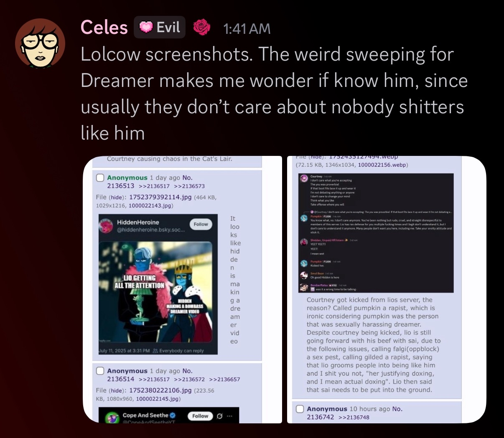Follow HiddenHeroine on the Bluesky post
The image size is (504, 438).
201,224
